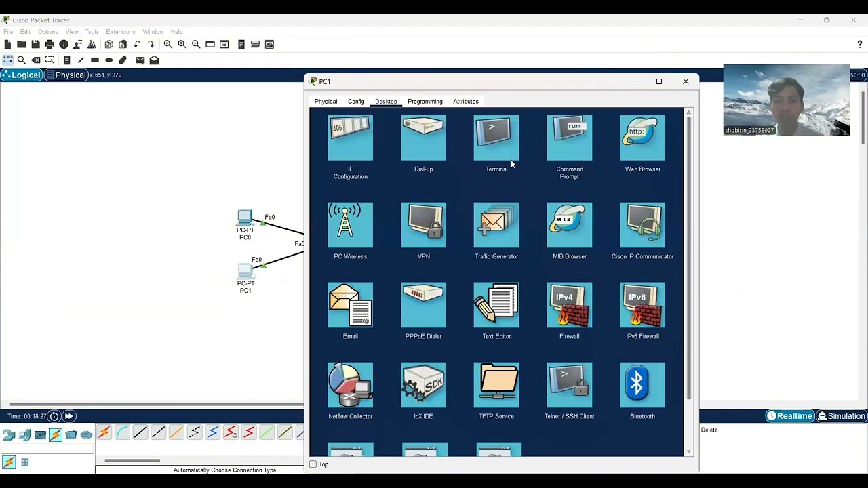Click the Undo arrow in toolbar

point(137,44)
